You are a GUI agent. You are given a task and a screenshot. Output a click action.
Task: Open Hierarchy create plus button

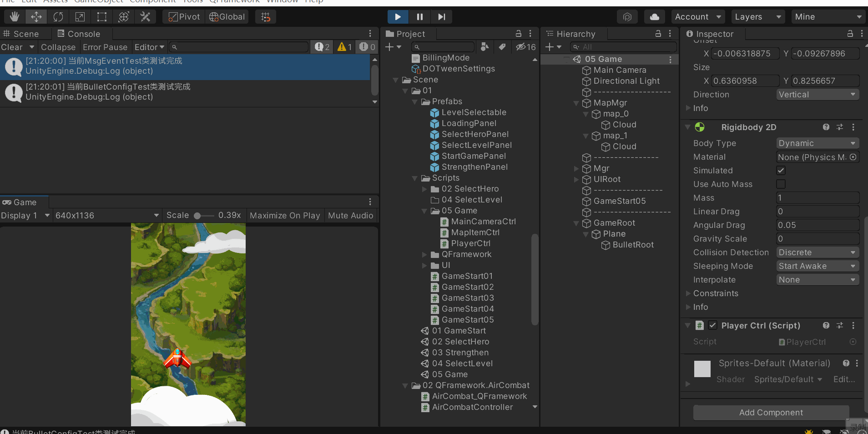click(553, 47)
